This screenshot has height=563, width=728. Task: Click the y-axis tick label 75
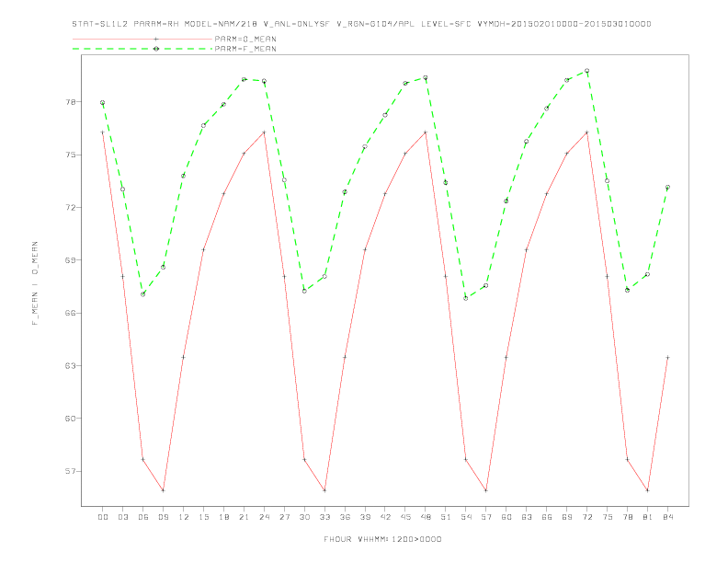(71, 155)
